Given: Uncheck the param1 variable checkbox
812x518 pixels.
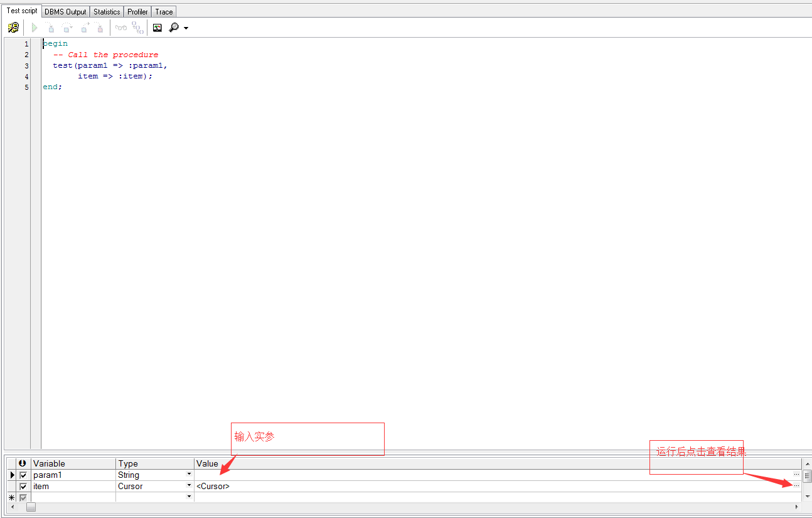Looking at the screenshot, I should 23,475.
